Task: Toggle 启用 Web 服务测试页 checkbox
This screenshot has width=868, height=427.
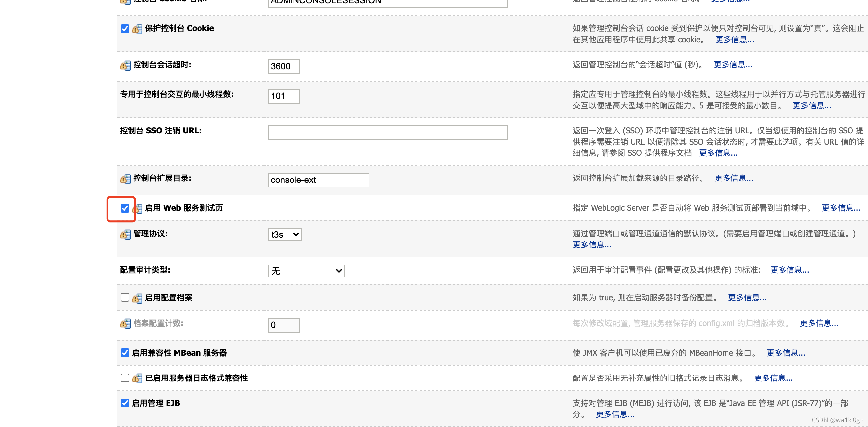Action: [x=125, y=208]
